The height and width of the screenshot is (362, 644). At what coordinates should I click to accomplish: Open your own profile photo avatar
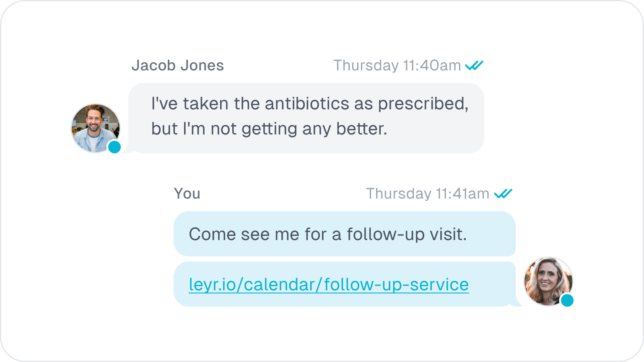click(548, 280)
